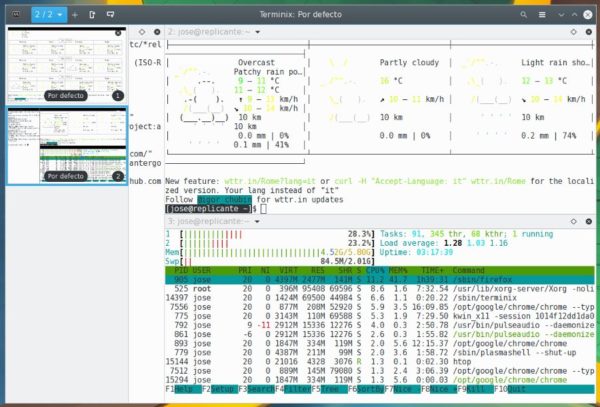Click htop F5 Tree button
The width and height of the screenshot is (600, 407).
329,389
